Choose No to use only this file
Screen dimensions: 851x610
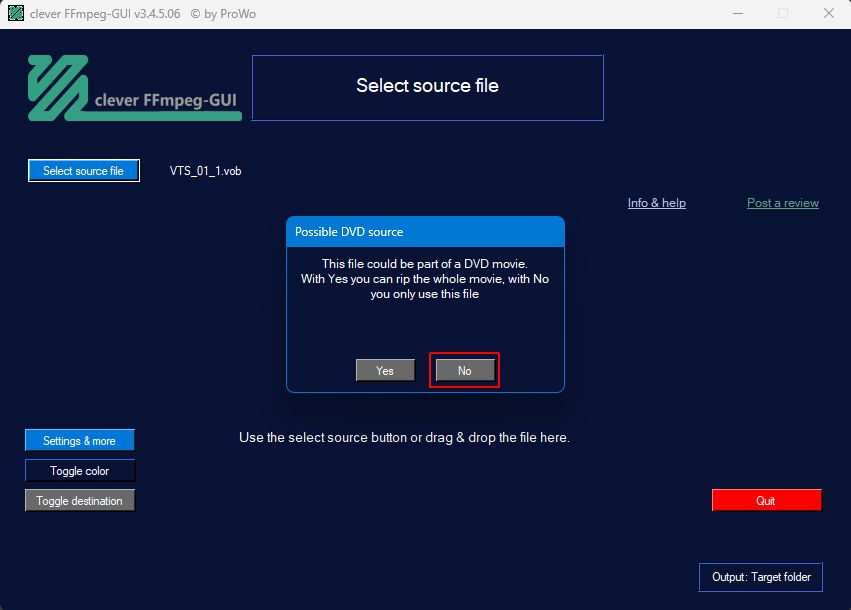point(465,371)
